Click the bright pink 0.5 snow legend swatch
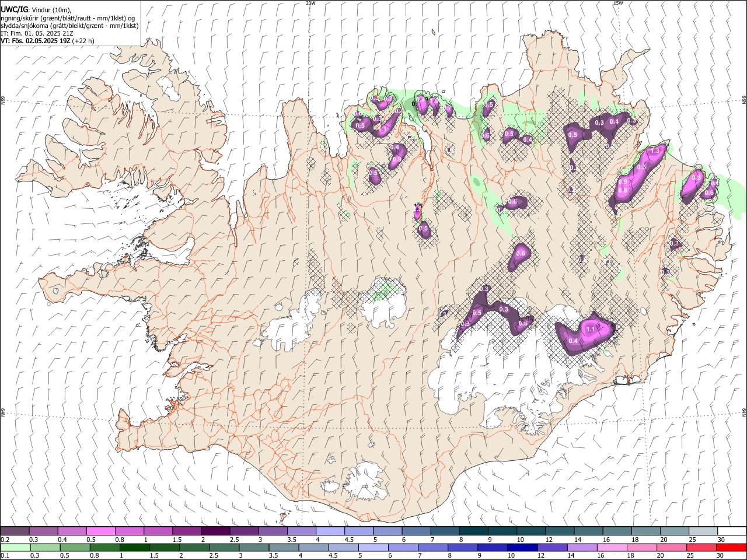The height and width of the screenshot is (560, 747). (x=100, y=531)
